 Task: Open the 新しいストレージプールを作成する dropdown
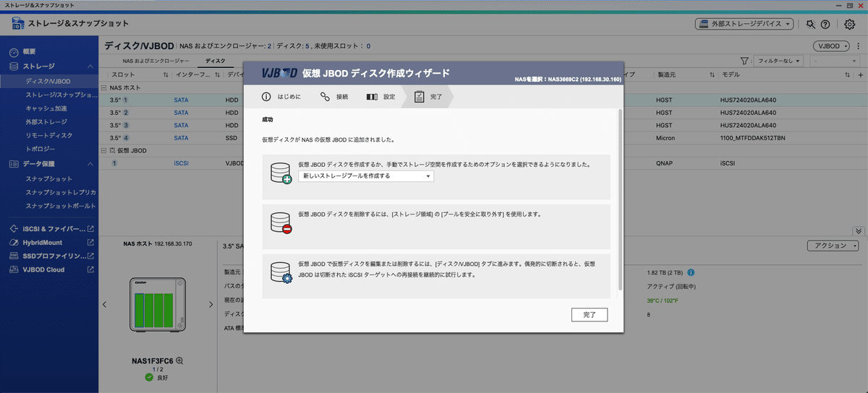click(x=366, y=176)
